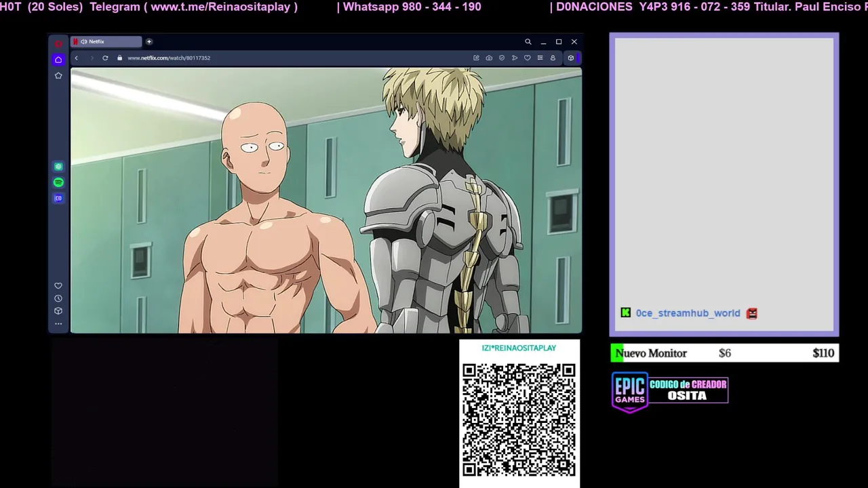The height and width of the screenshot is (488, 868).
Task: Click the Netflix video playback area
Action: click(326, 200)
